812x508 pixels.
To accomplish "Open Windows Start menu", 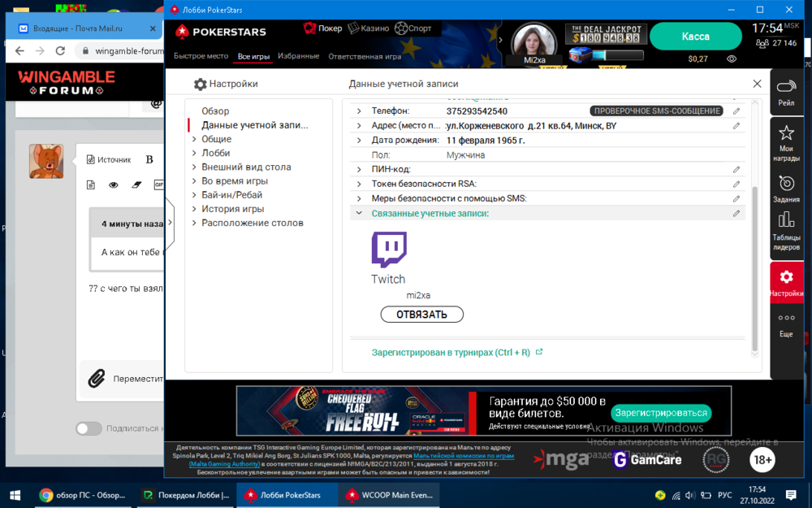I will point(15,495).
